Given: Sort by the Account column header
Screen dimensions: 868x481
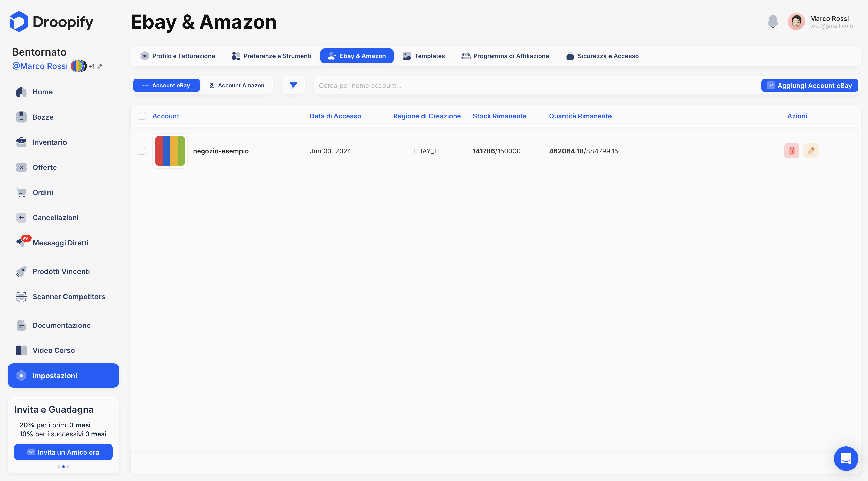Looking at the screenshot, I should click(x=165, y=116).
